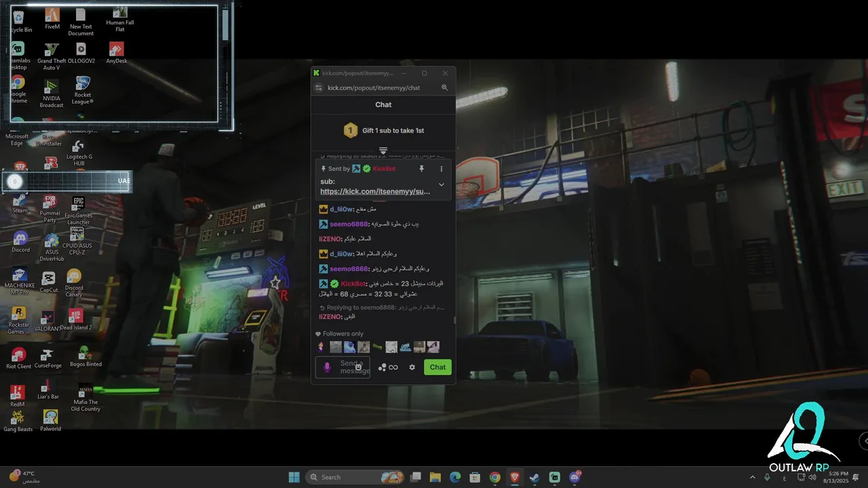Viewport: 868px width, 488px height.
Task: Launch Rocket League from desktop
Action: [x=83, y=90]
